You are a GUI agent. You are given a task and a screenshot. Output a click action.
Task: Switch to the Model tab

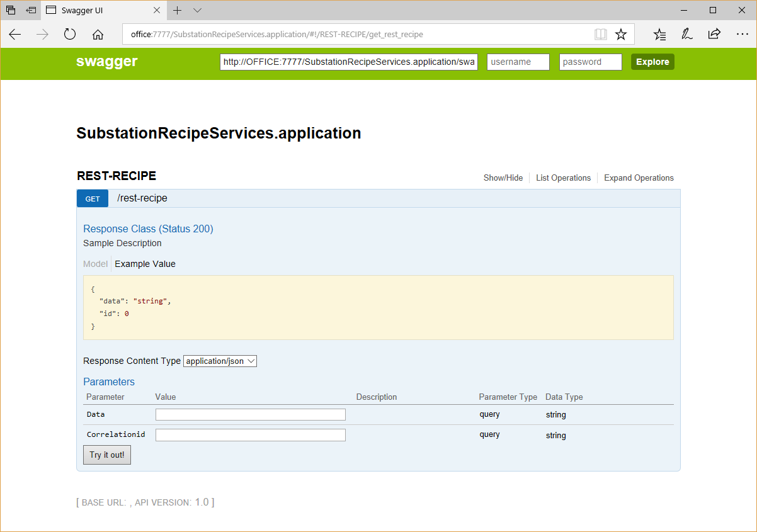96,264
